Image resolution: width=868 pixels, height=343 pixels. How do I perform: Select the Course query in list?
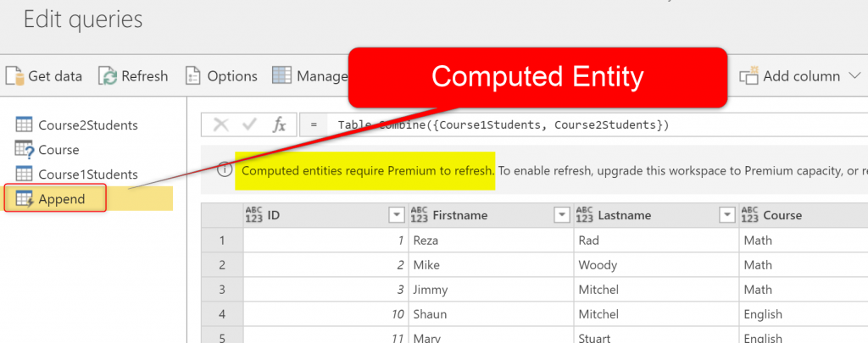click(x=58, y=150)
